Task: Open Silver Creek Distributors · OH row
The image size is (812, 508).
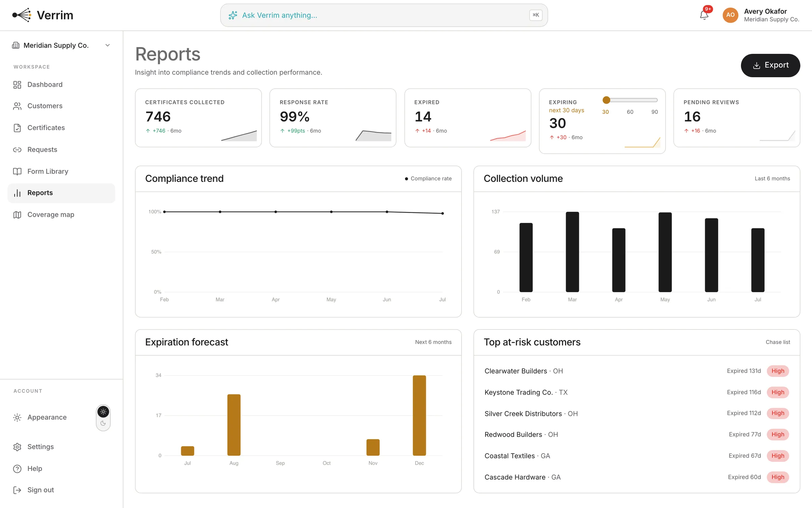Action: [x=637, y=414]
